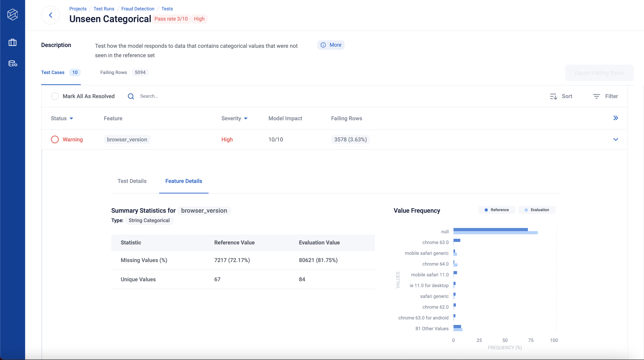Click the High severity badge in header
The image size is (644, 360).
[199, 19]
